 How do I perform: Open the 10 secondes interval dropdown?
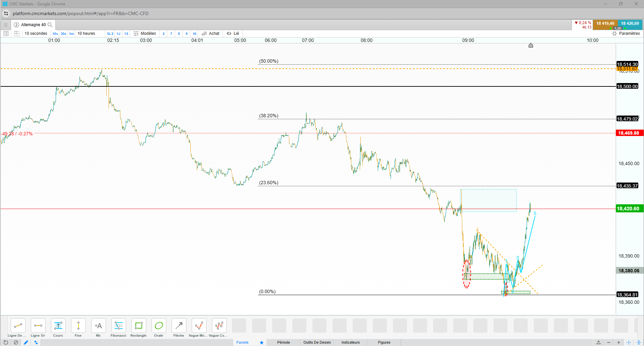point(36,33)
